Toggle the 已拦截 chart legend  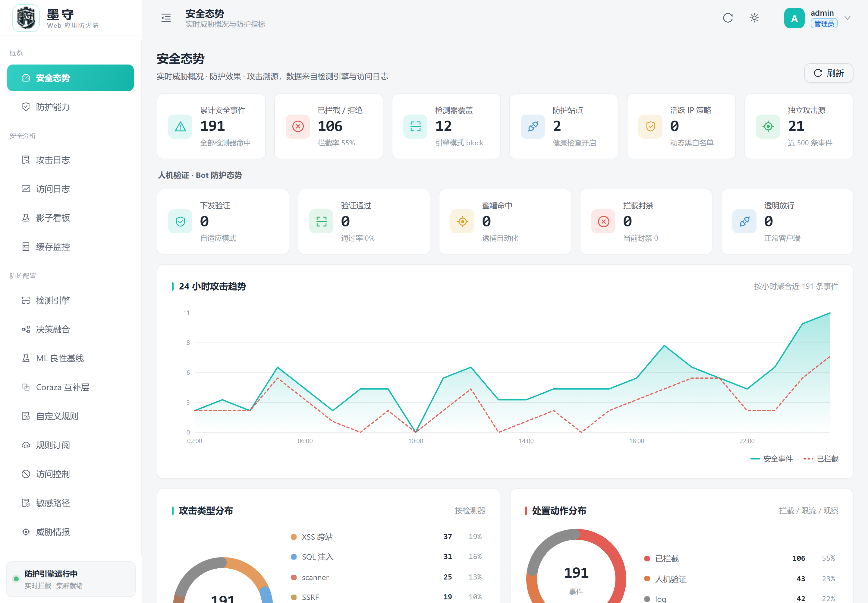coord(821,459)
